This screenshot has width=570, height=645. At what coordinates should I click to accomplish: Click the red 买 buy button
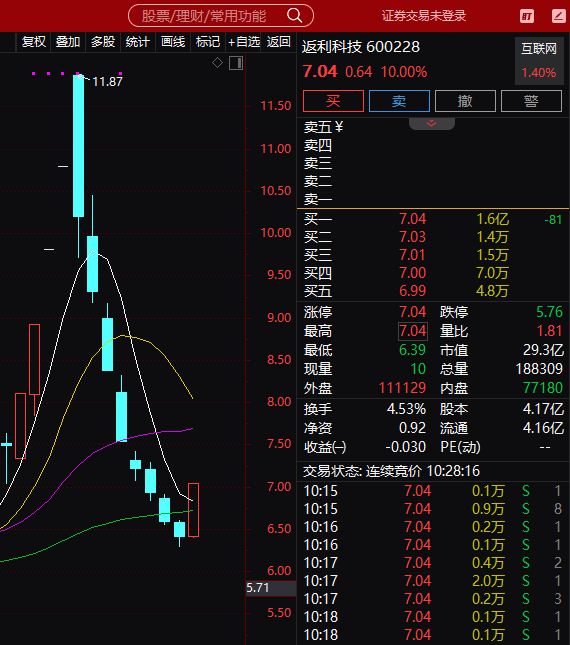[333, 101]
